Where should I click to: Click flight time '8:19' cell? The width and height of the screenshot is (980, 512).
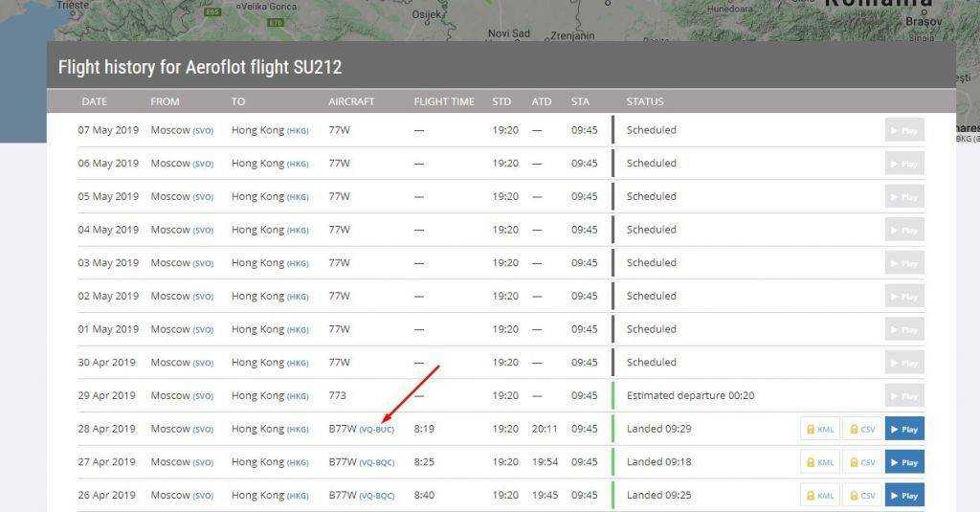click(424, 429)
